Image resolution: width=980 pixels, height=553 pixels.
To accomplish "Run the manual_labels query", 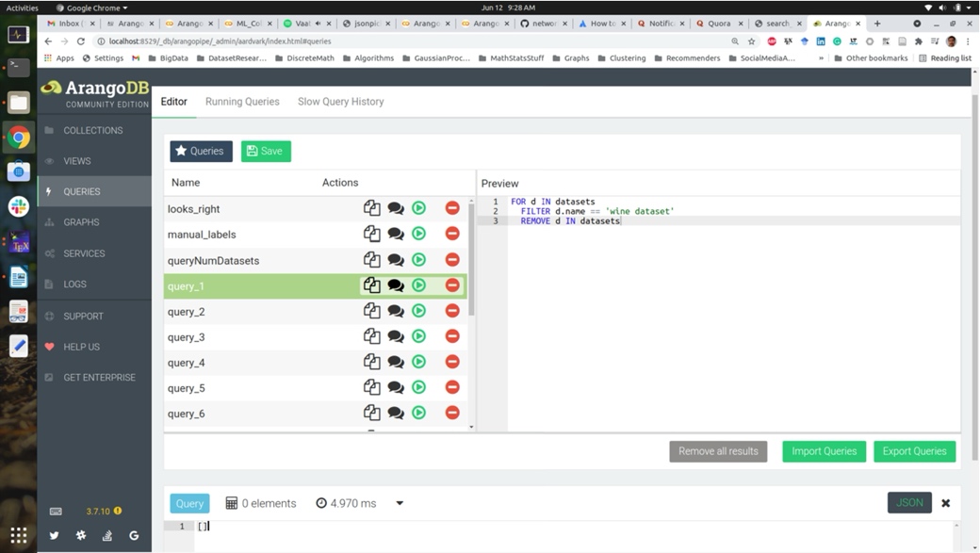I will (418, 234).
